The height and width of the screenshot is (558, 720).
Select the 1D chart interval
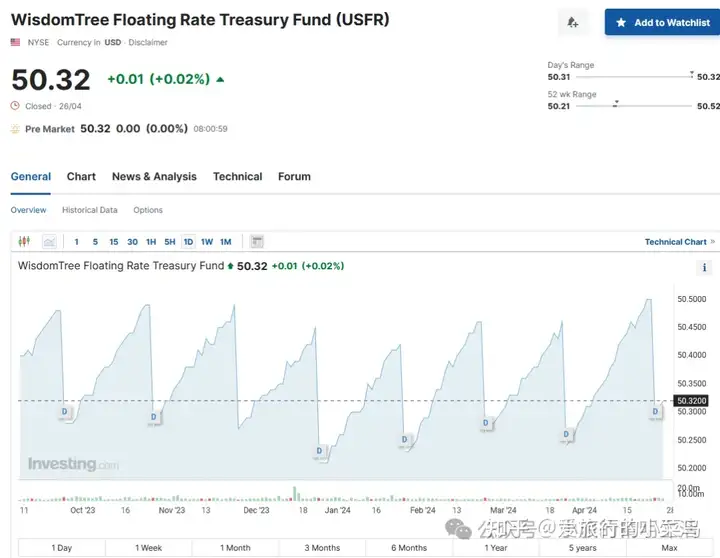tap(188, 242)
